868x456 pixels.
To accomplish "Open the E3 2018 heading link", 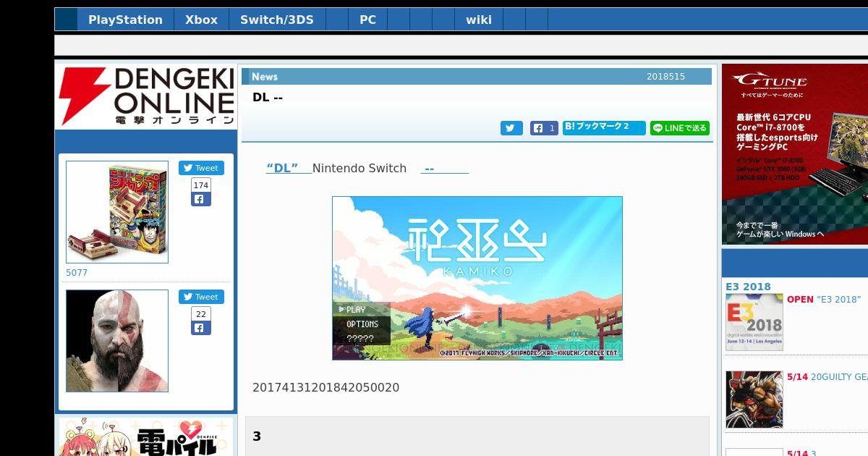I will (x=748, y=287).
